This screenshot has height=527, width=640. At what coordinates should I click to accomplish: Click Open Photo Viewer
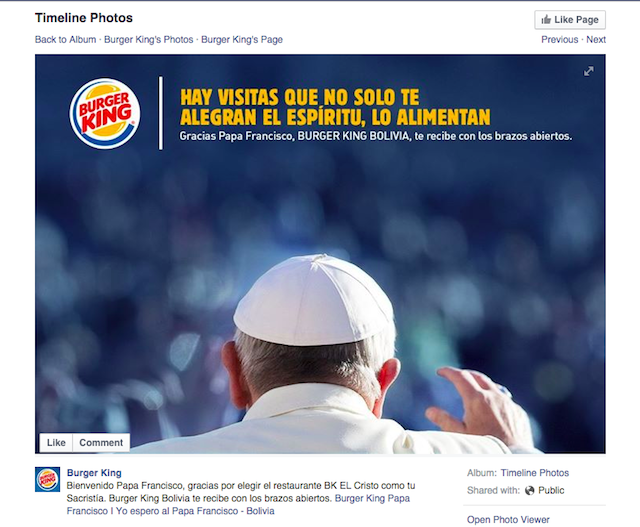(x=508, y=520)
